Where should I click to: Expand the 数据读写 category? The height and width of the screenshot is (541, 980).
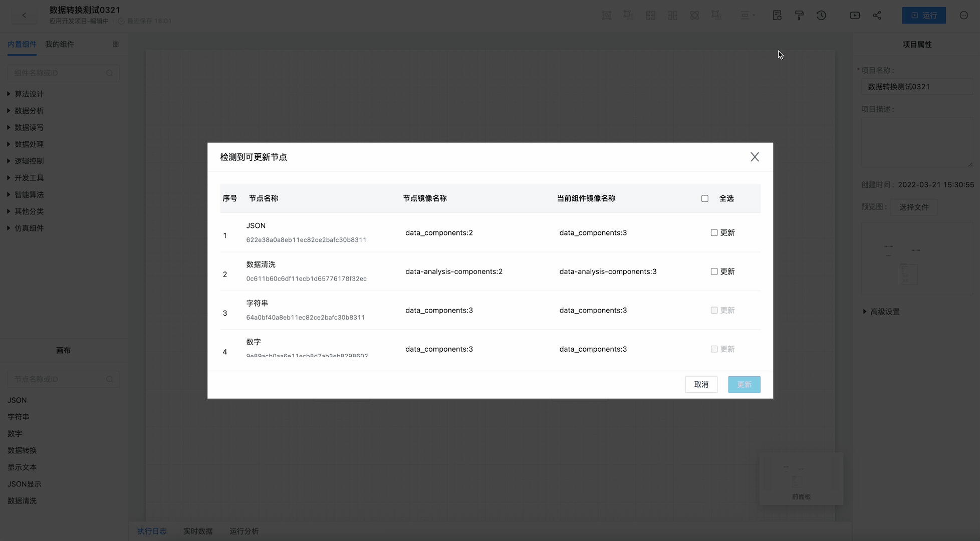[29, 128]
